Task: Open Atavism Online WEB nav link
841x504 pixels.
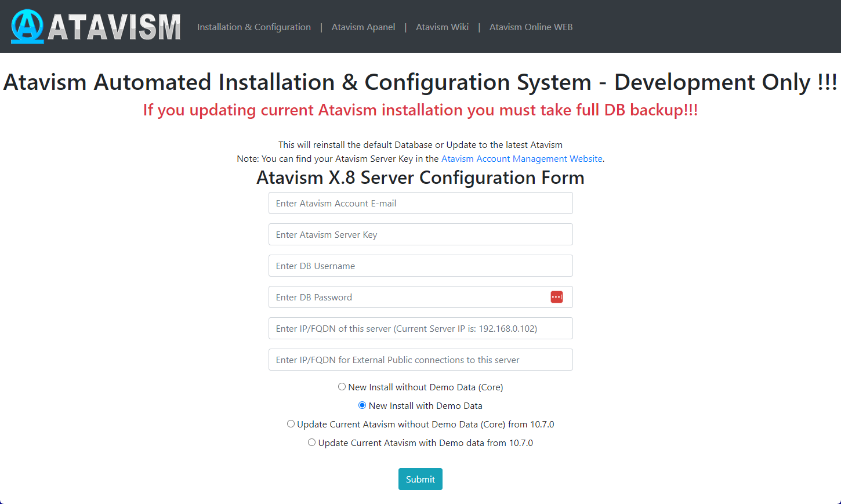Action: coord(531,27)
